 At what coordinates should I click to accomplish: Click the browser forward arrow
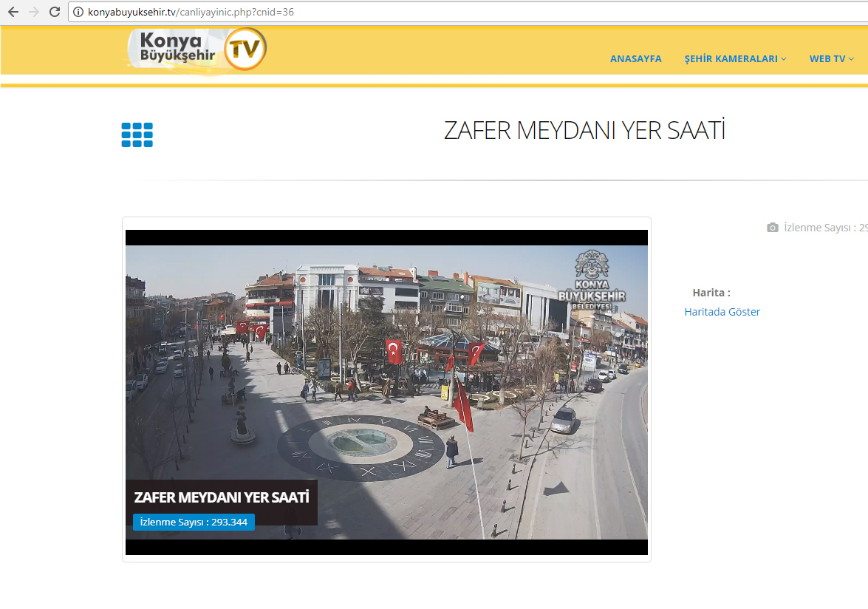tap(34, 12)
